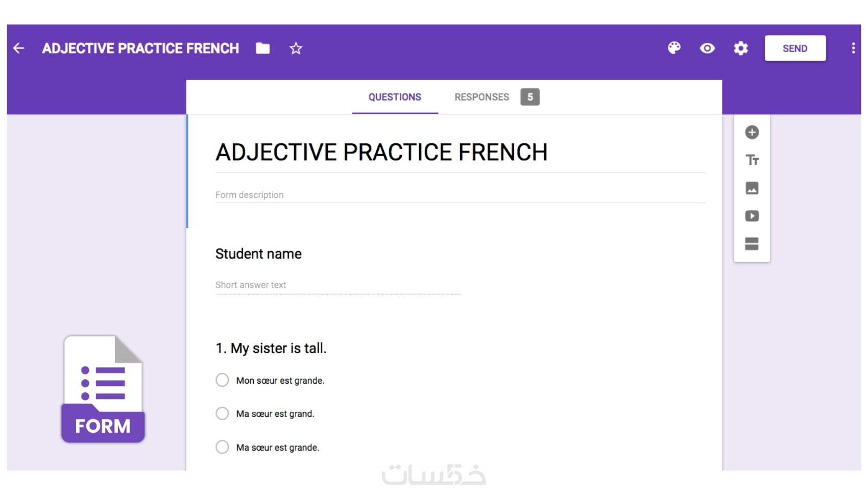This screenshot has width=868, height=495.
Task: Select option 'Ma sœur est grande.'
Action: coord(222,447)
